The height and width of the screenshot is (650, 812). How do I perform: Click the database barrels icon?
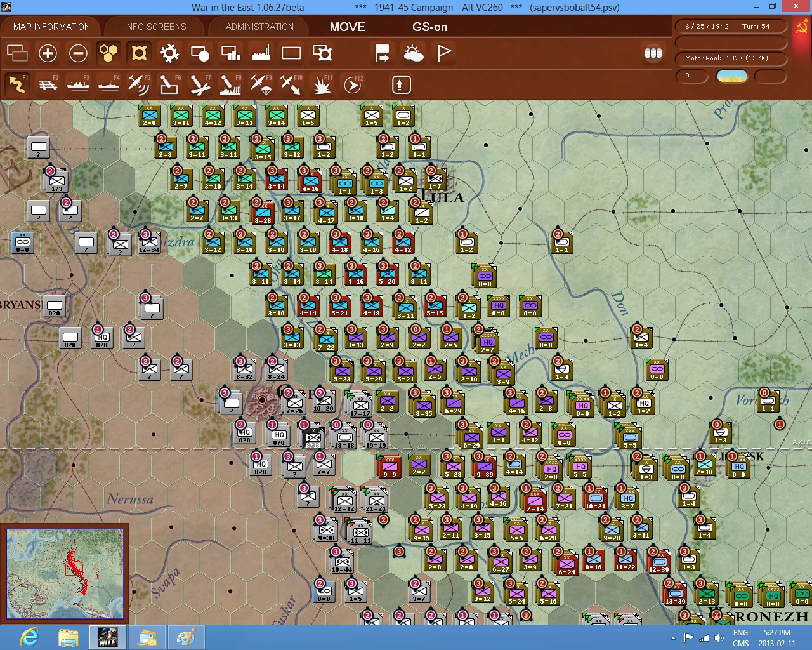click(x=653, y=53)
